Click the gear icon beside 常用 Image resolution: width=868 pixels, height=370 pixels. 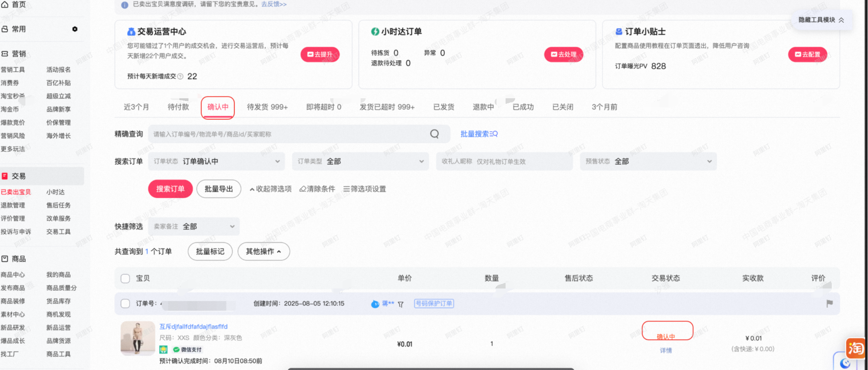click(x=75, y=29)
